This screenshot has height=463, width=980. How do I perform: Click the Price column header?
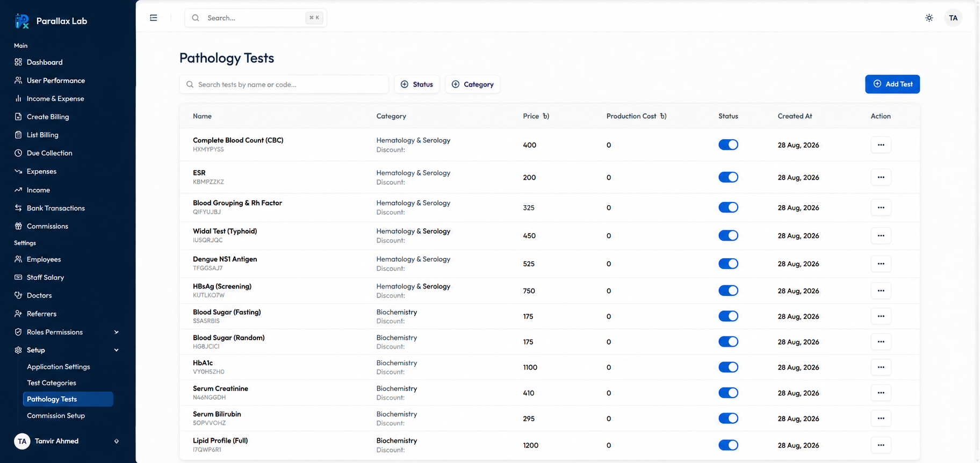536,116
